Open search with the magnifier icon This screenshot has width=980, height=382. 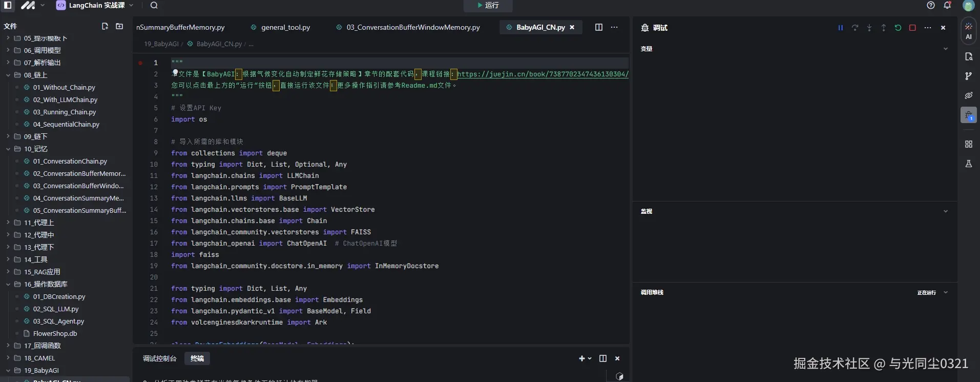point(154,6)
